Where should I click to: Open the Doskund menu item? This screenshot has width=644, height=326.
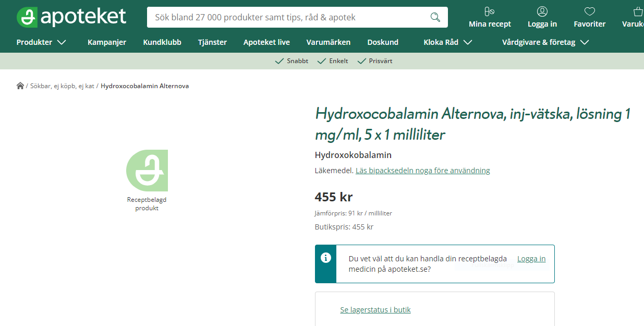383,42
